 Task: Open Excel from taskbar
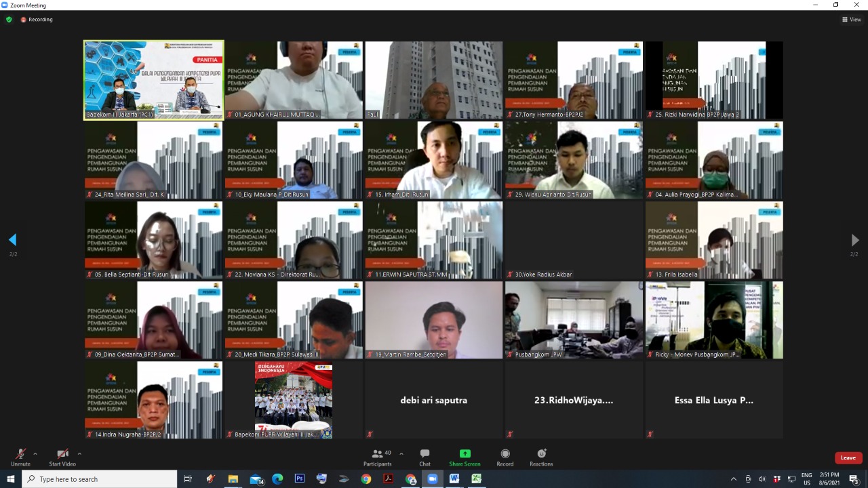[x=477, y=479]
